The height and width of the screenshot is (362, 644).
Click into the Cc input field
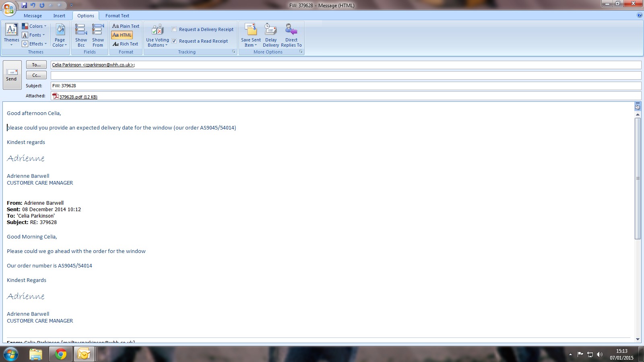pos(346,75)
